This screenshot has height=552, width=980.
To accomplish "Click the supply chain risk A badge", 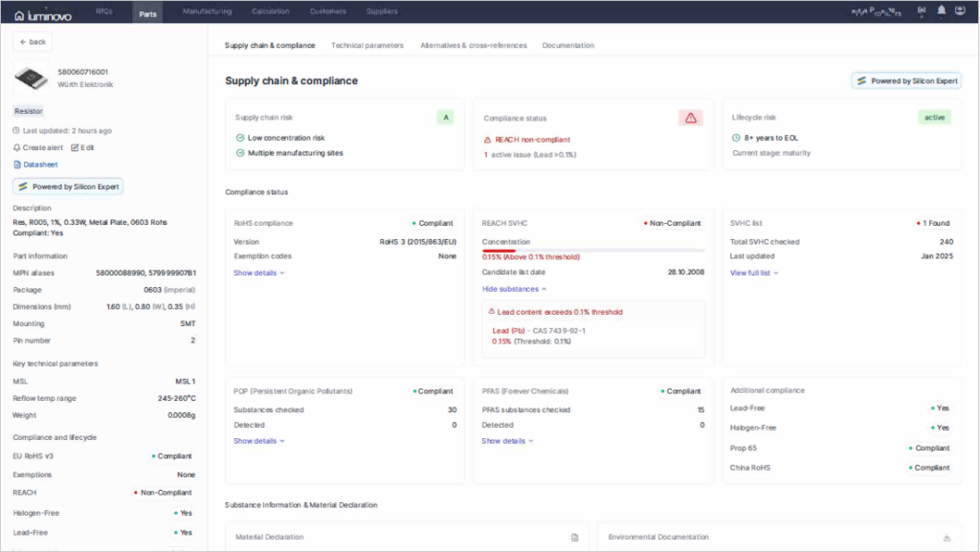I will [x=446, y=118].
